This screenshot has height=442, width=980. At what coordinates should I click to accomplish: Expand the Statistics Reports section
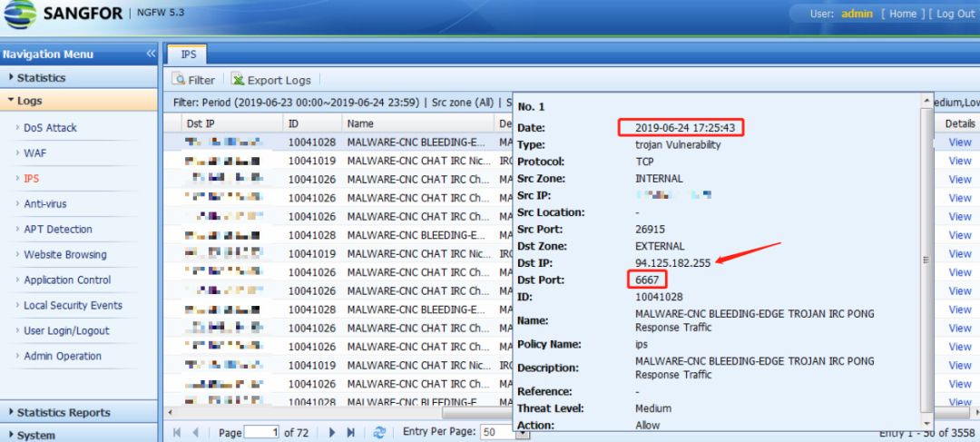click(79, 412)
